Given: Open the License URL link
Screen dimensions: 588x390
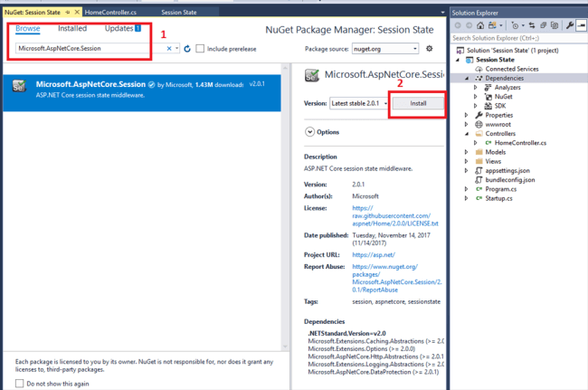Looking at the screenshot, I should (x=395, y=215).
